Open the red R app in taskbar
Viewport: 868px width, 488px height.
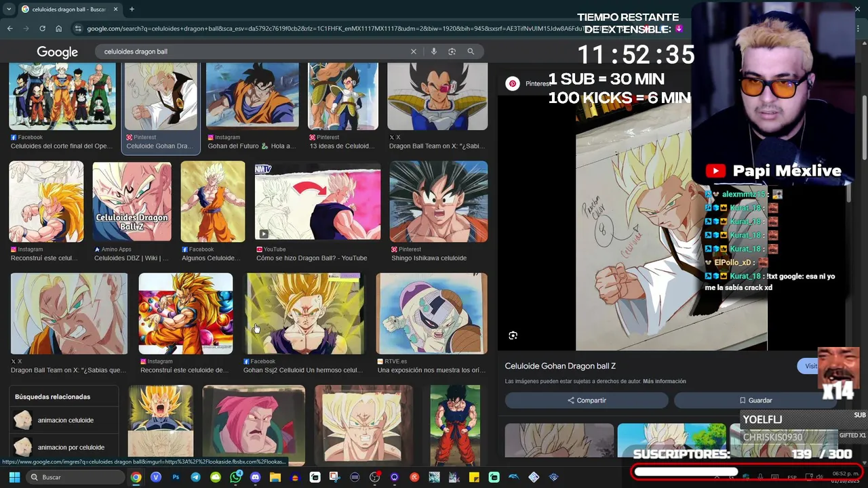click(414, 477)
